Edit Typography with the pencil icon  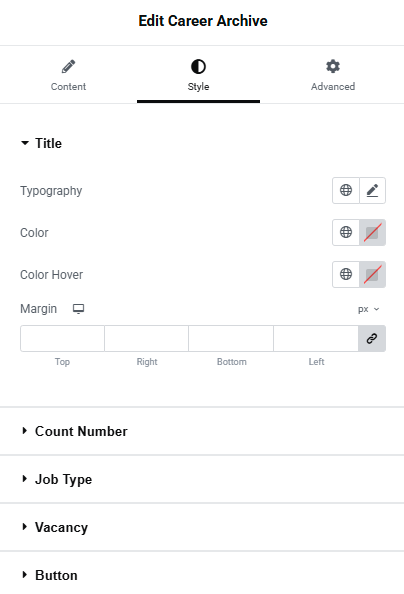coord(373,190)
